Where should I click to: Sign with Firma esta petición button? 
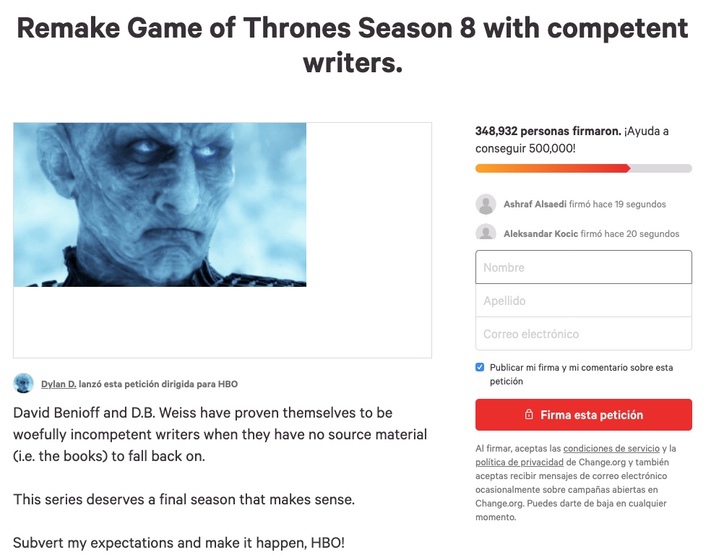pyautogui.click(x=583, y=415)
